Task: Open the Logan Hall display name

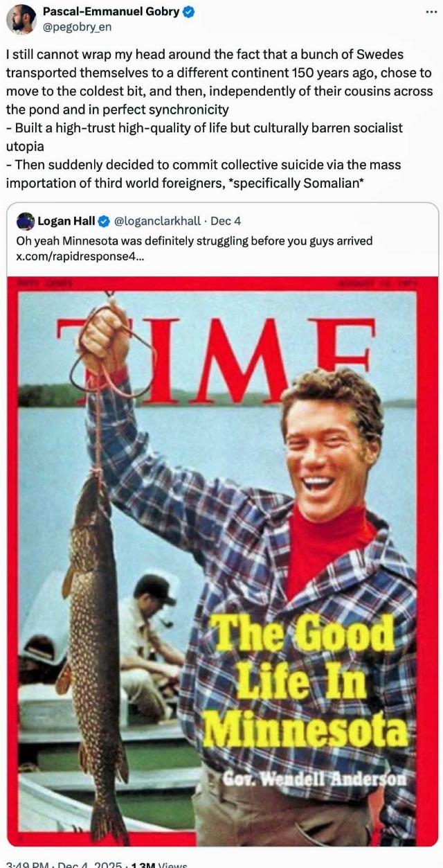Action: (x=66, y=222)
